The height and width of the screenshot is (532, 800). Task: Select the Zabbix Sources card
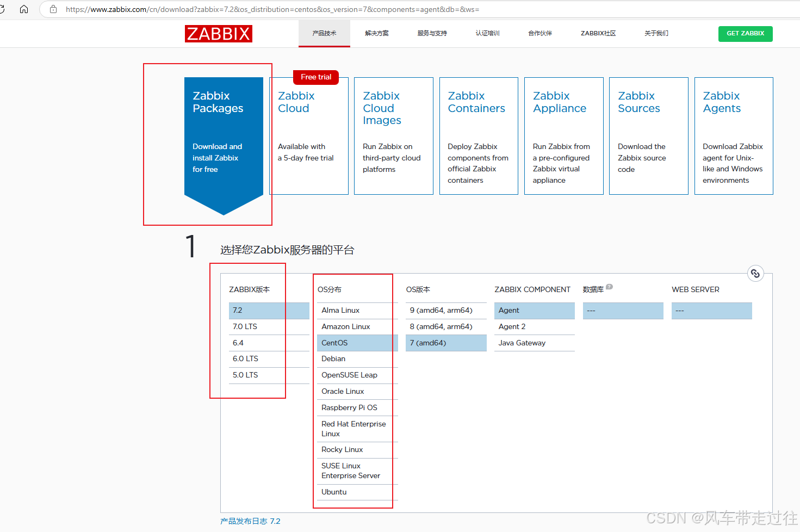pyautogui.click(x=649, y=136)
